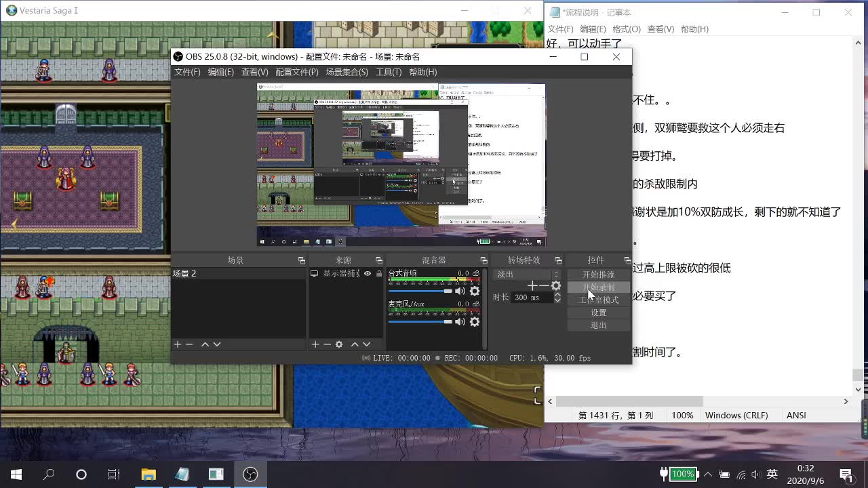Add a new scene with the plus icon
This screenshot has height=488, width=868.
click(178, 344)
